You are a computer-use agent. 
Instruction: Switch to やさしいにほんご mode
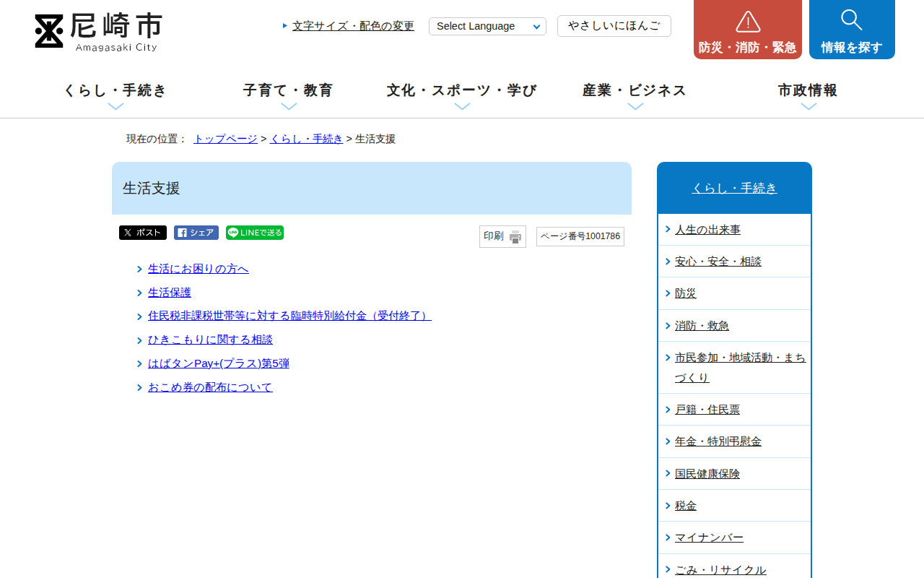point(614,26)
